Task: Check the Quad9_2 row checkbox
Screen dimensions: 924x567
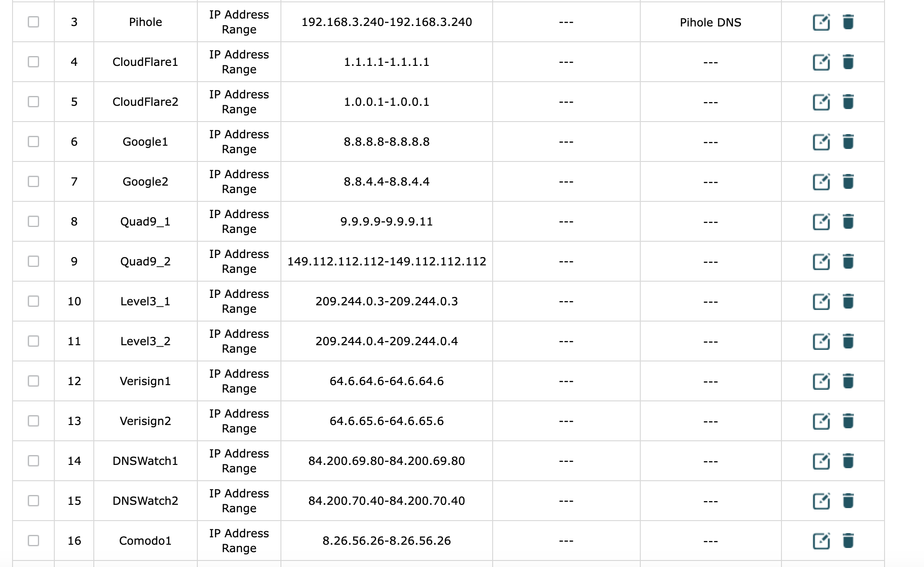Action: [33, 261]
